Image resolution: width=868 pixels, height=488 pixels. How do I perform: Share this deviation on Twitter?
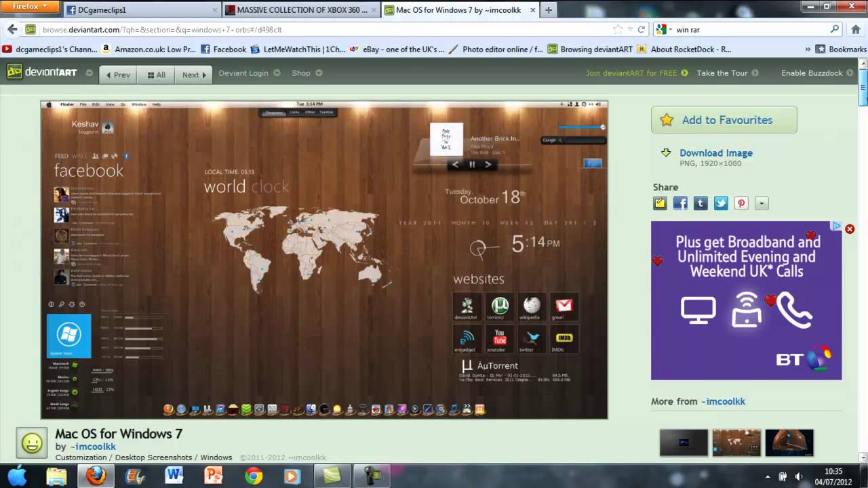[x=721, y=203]
